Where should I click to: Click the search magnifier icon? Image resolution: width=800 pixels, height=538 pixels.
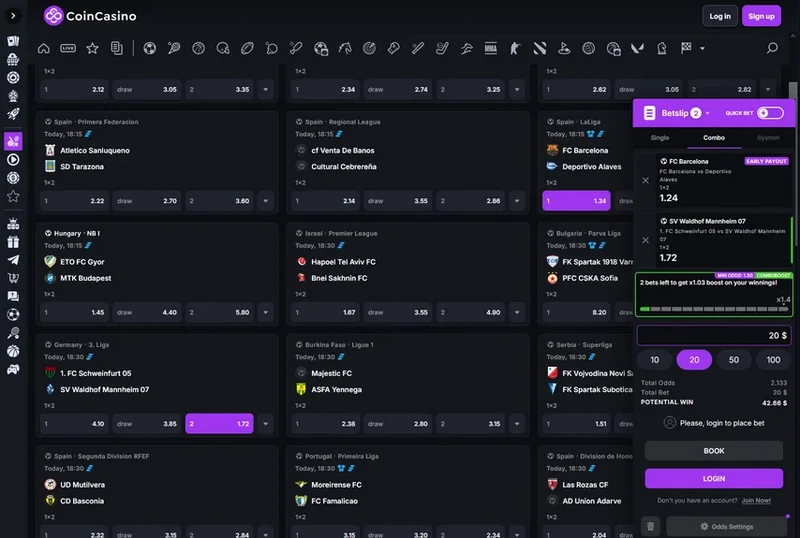pos(772,48)
